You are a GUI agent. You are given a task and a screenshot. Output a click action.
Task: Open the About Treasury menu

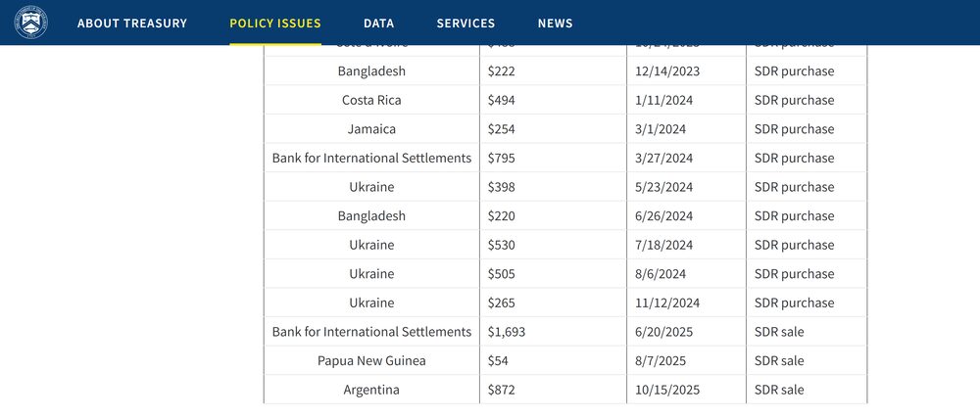click(x=132, y=23)
